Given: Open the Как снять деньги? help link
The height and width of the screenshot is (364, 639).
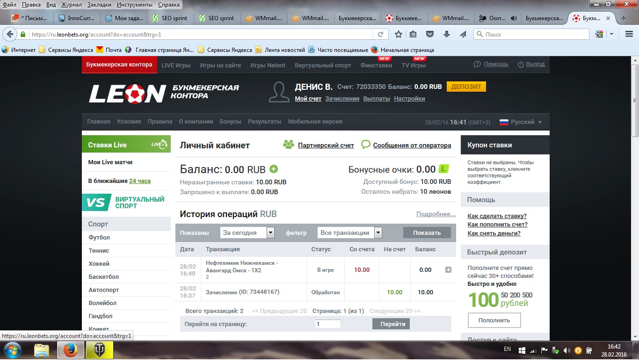Looking at the screenshot, I should point(494,233).
